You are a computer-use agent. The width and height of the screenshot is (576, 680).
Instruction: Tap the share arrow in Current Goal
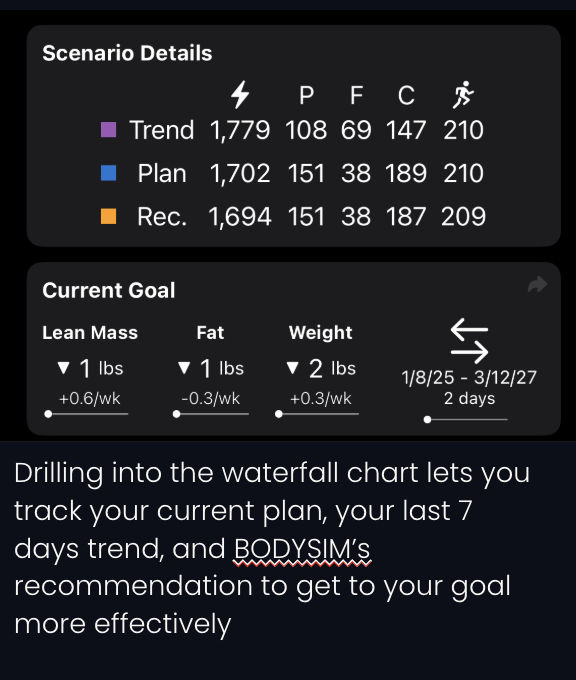pyautogui.click(x=537, y=284)
